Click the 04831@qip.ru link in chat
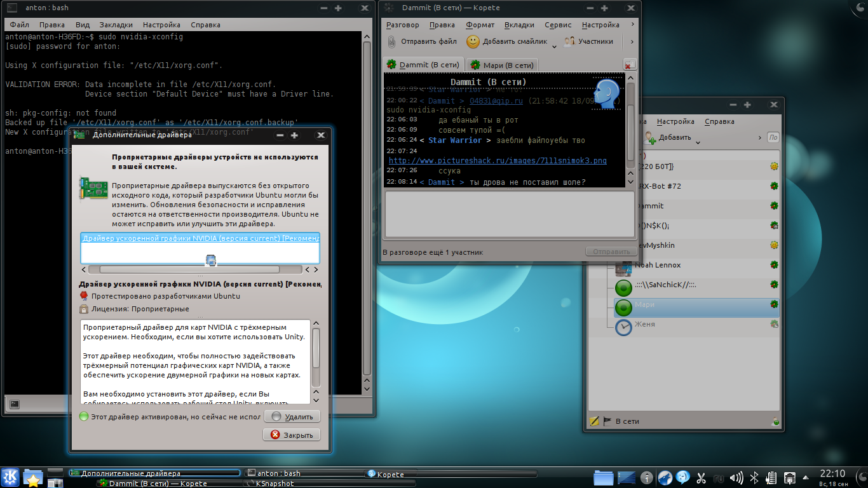The image size is (868, 488). pyautogui.click(x=496, y=100)
